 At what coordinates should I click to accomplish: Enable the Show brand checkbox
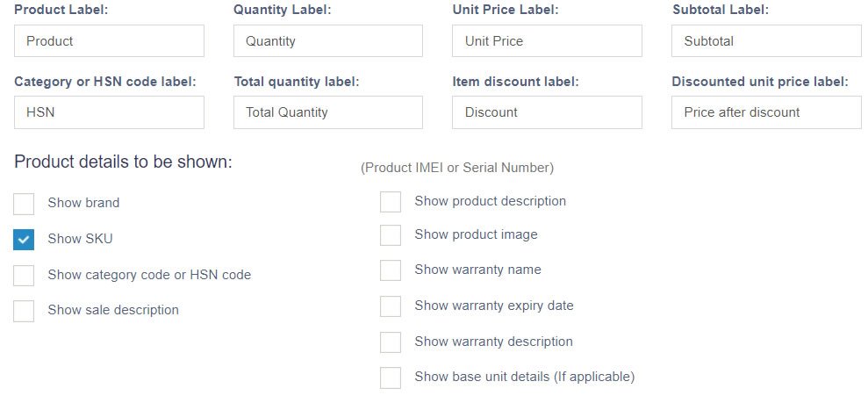pos(25,204)
